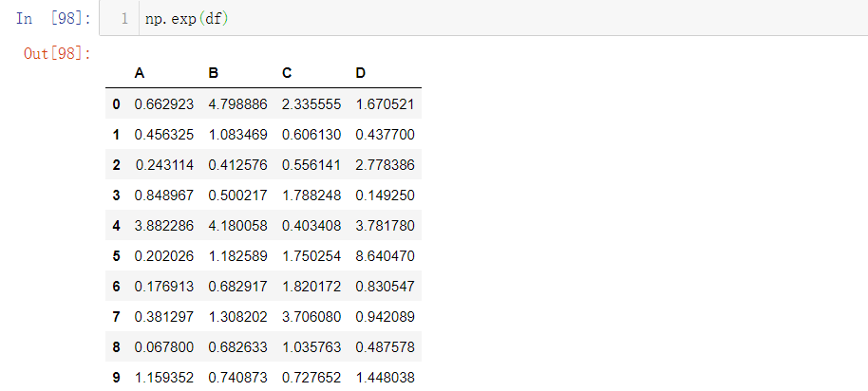Click cell value 8.640470
Image resolution: width=868 pixels, height=391 pixels.
point(386,256)
